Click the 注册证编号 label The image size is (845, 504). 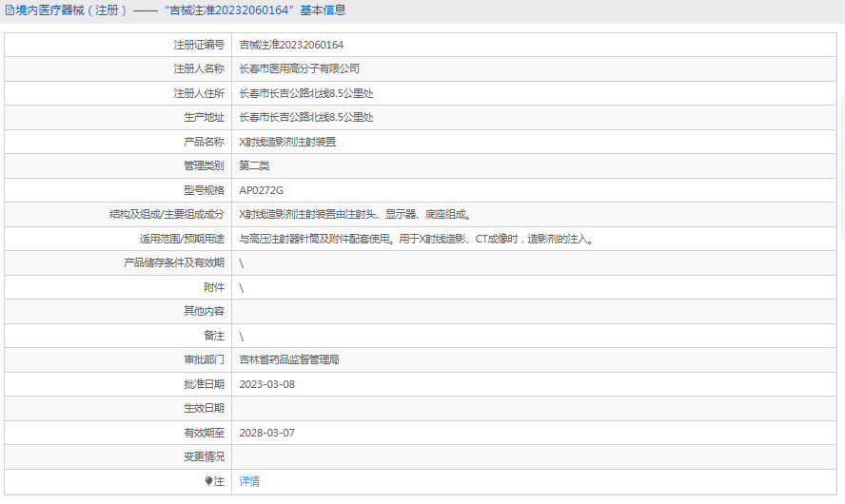199,45
